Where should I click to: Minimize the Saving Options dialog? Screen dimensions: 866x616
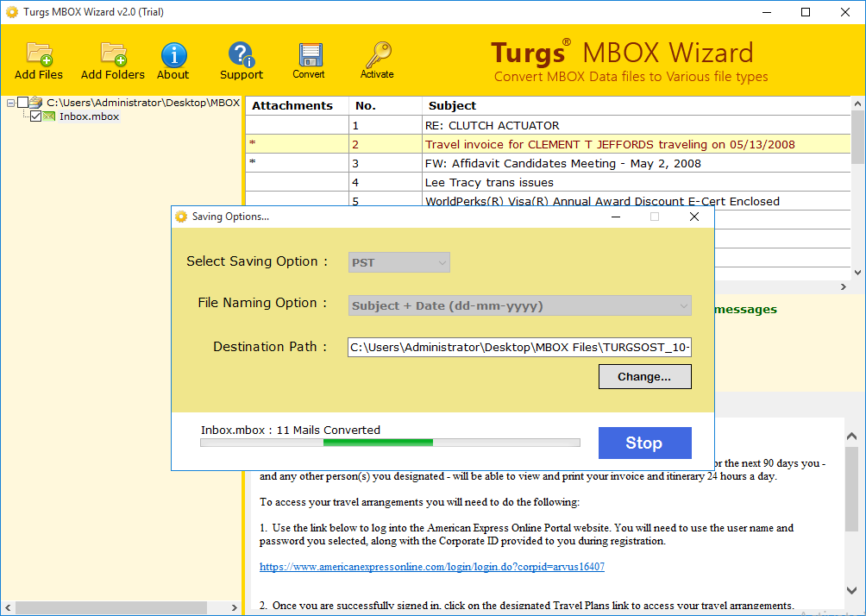[x=616, y=217]
